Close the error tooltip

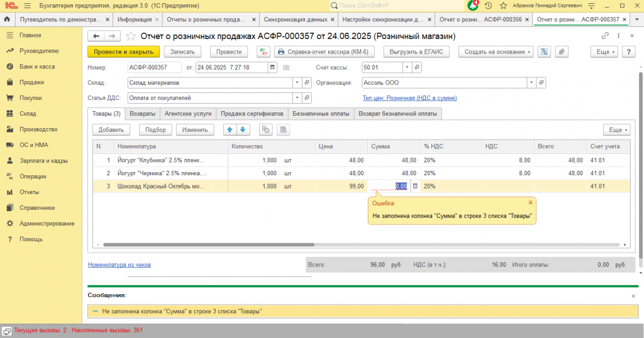(x=530, y=203)
